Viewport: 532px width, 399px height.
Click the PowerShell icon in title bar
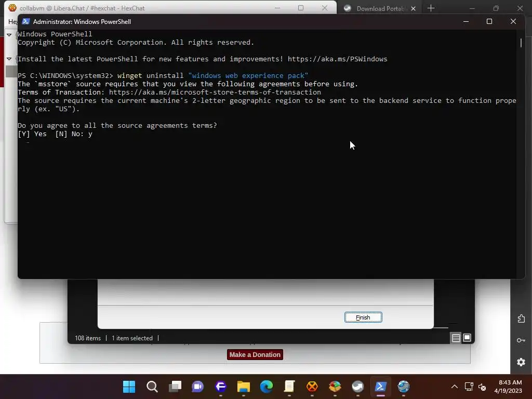click(x=25, y=21)
